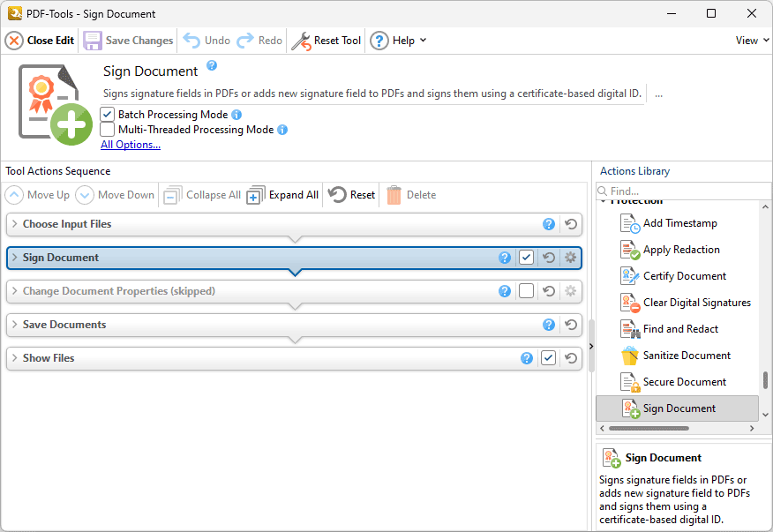773x532 pixels.
Task: Save changes with the floppy disk icon
Action: (128, 41)
